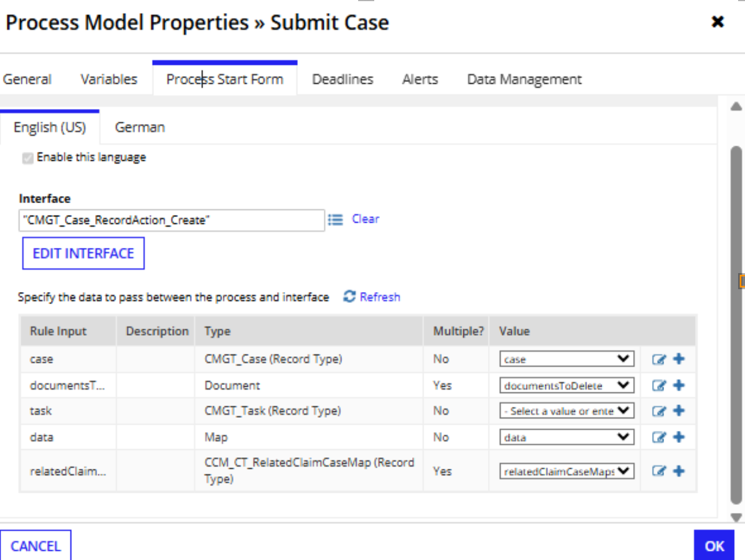Open the data value dropdown
The height and width of the screenshot is (560, 745).
click(566, 437)
